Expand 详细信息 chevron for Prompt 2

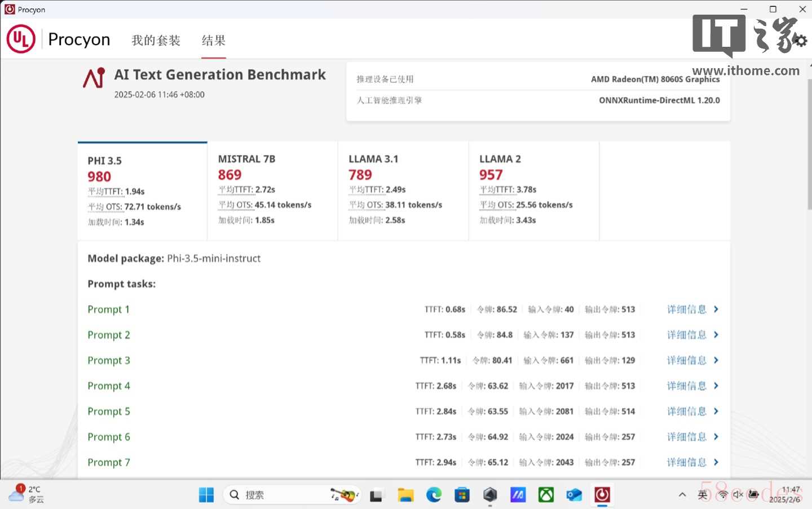[x=716, y=335]
